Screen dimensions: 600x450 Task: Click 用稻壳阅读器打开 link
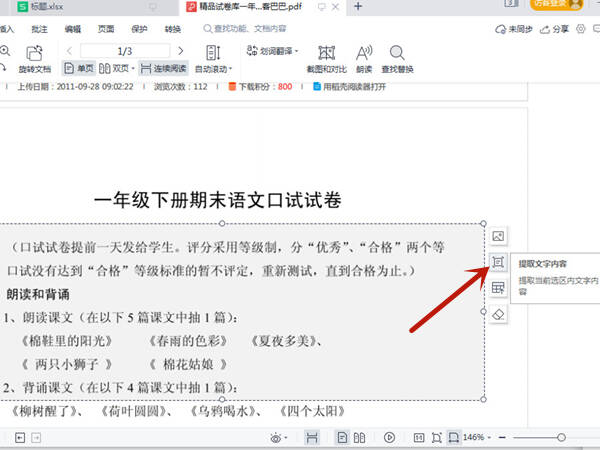(349, 86)
